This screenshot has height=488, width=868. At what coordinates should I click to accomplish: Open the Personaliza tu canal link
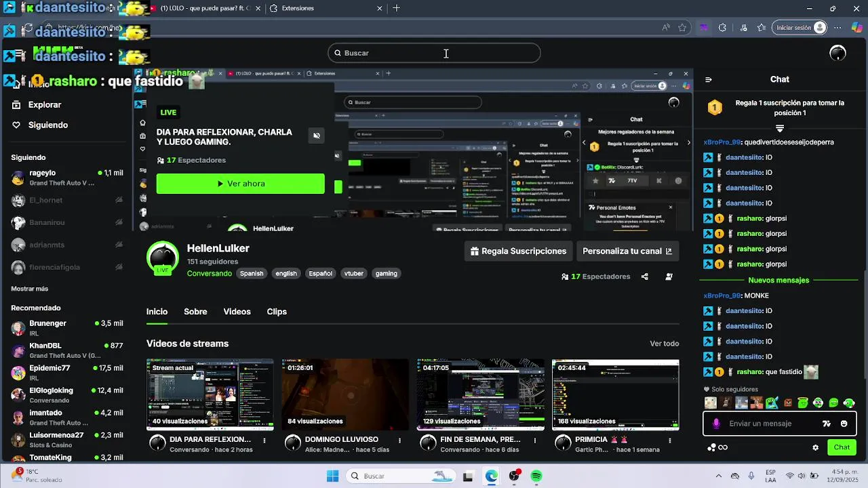627,251
